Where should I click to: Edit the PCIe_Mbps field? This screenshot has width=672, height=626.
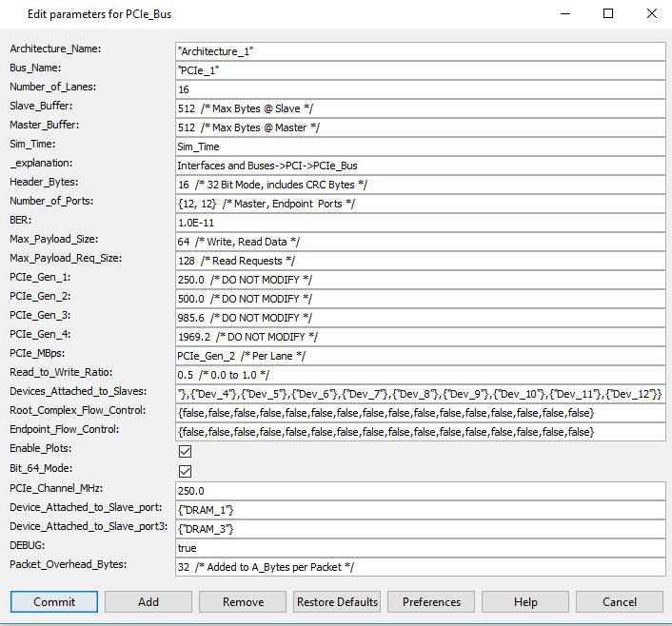(x=419, y=356)
